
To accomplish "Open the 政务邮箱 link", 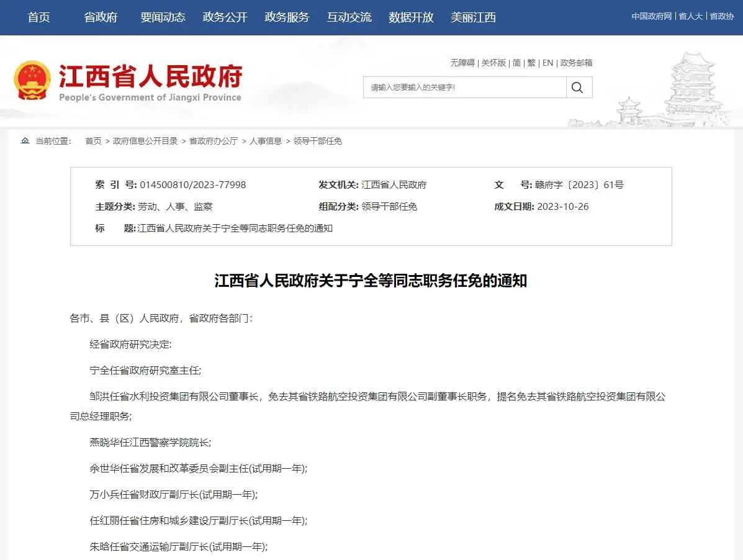I will [x=576, y=63].
